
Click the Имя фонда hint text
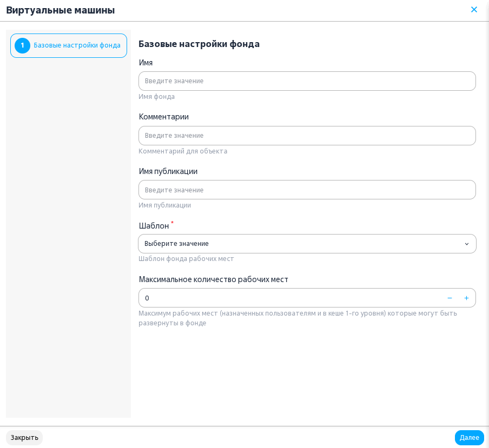pos(156,97)
